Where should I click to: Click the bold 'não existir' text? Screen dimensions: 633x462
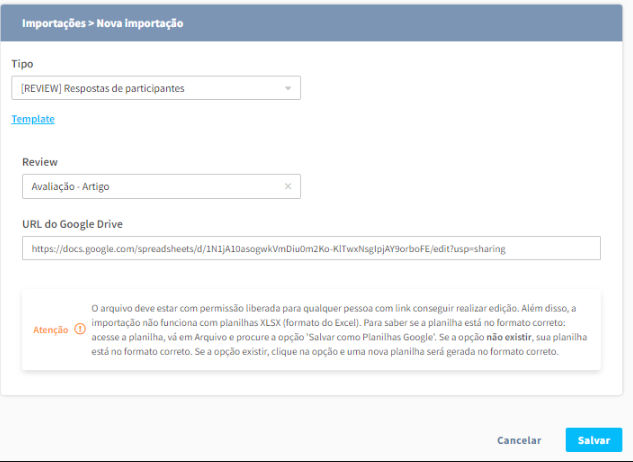509,337
